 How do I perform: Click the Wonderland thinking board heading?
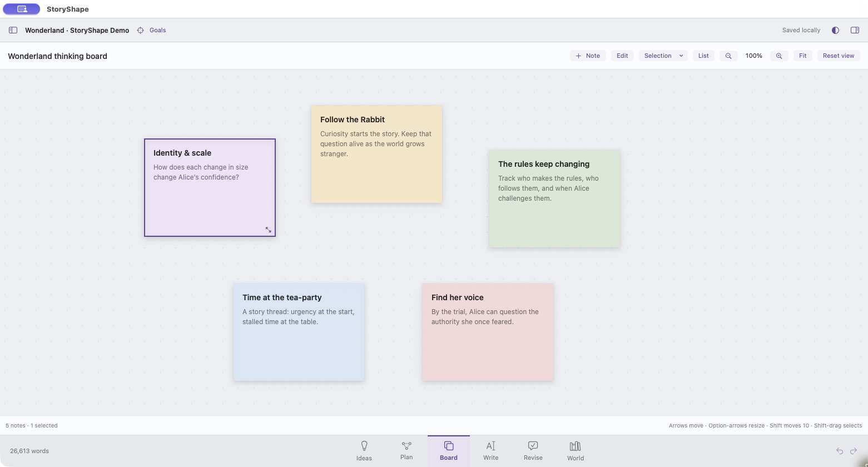click(x=57, y=56)
